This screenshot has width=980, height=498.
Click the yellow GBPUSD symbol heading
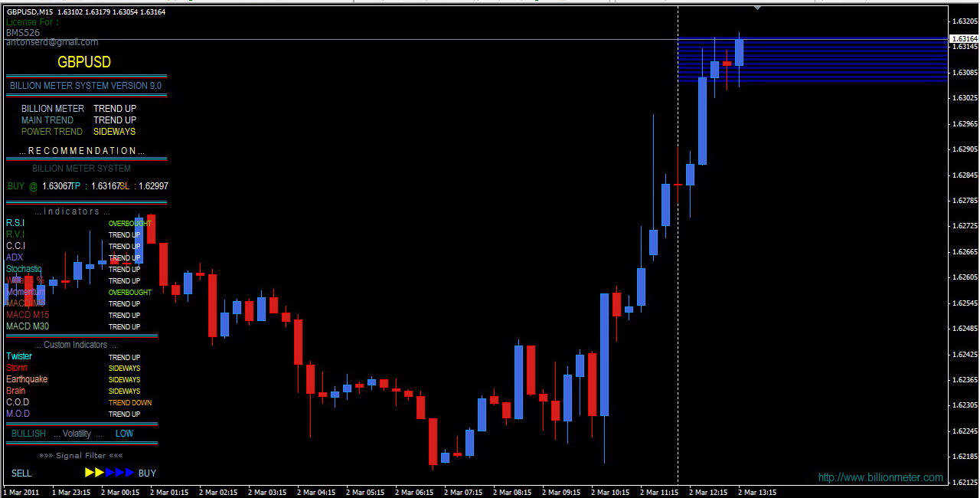coord(84,62)
